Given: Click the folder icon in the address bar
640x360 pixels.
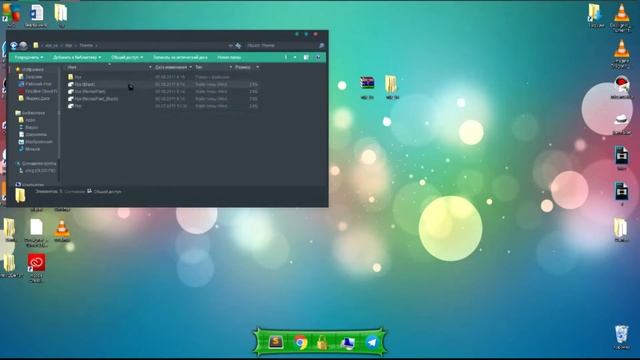Looking at the screenshot, I should 36,45.
